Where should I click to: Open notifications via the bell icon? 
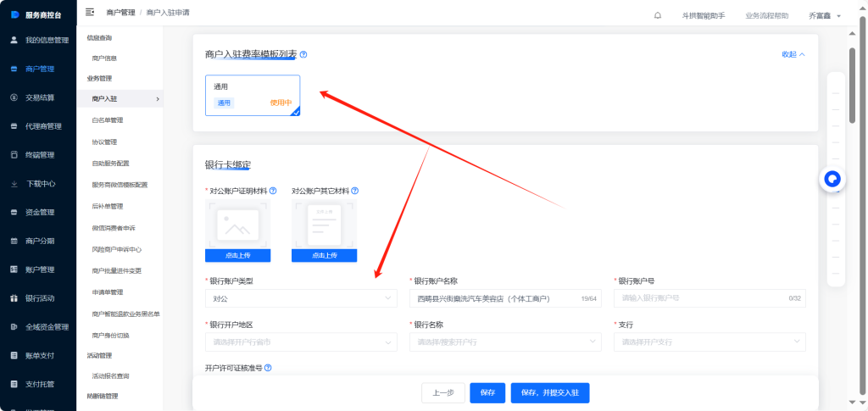pyautogui.click(x=658, y=15)
